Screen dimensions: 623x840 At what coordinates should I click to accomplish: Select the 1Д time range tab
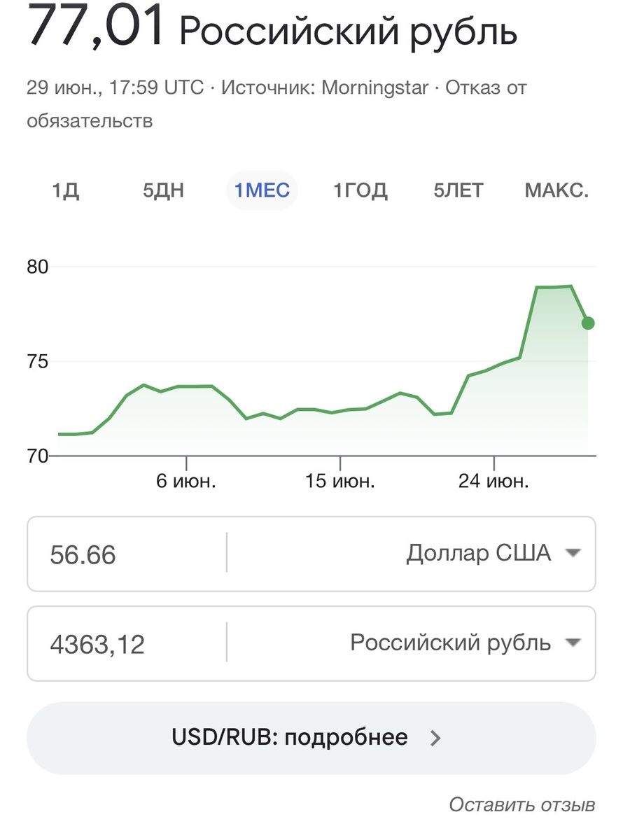[65, 190]
